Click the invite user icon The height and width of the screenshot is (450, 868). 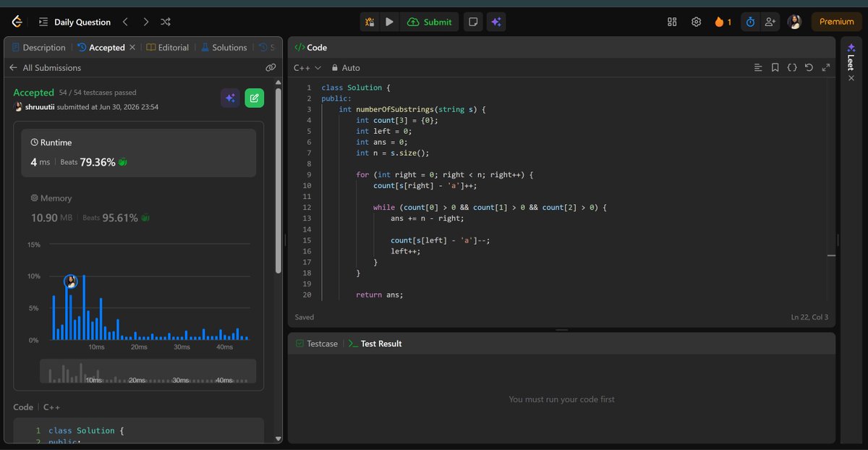coord(770,22)
